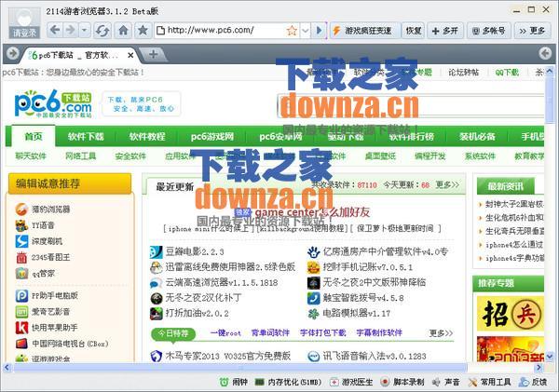
Task: Click the 字体打包下载 special link
Action: 322,332
